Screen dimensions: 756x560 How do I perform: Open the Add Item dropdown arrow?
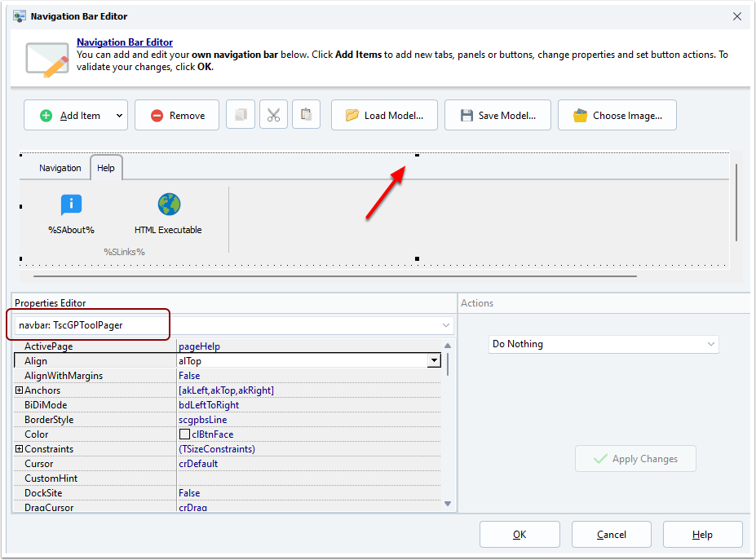[119, 116]
